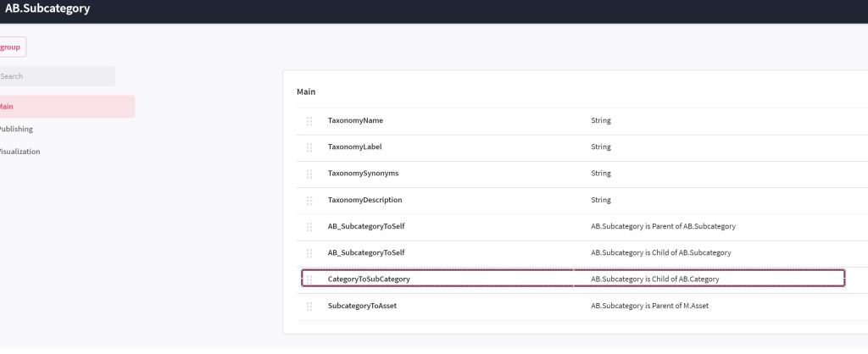Open the TaxonomyName property row
This screenshot has width=868, height=354.
coord(355,120)
